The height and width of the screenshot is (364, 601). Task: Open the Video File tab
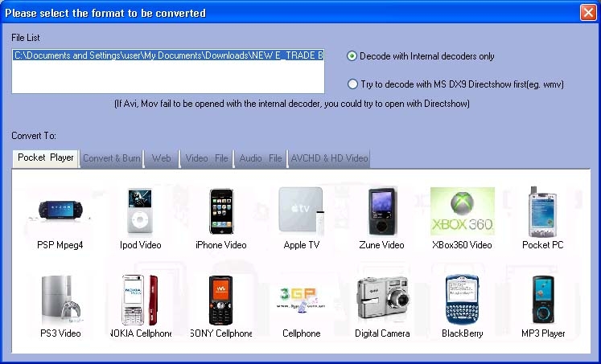pos(207,158)
